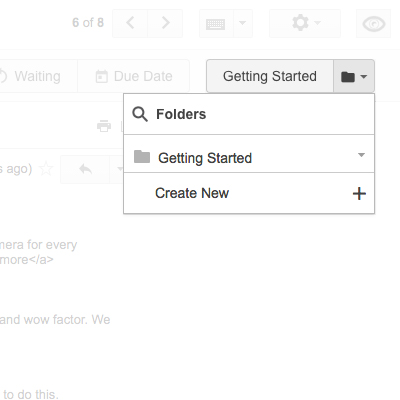Image resolution: width=400 pixels, height=400 pixels.
Task: Open the input tools dropdown arrow
Action: coord(243,23)
